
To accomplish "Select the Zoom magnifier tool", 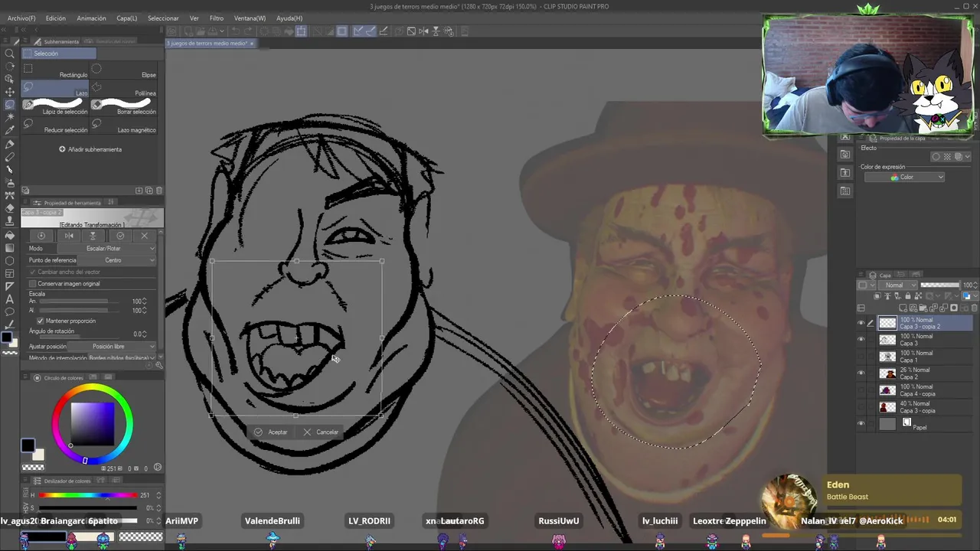I will (x=10, y=54).
